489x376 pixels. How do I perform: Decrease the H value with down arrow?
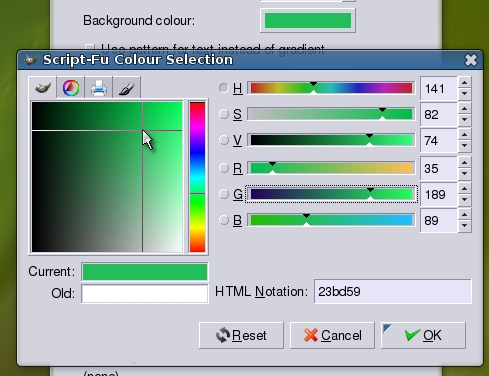465,94
